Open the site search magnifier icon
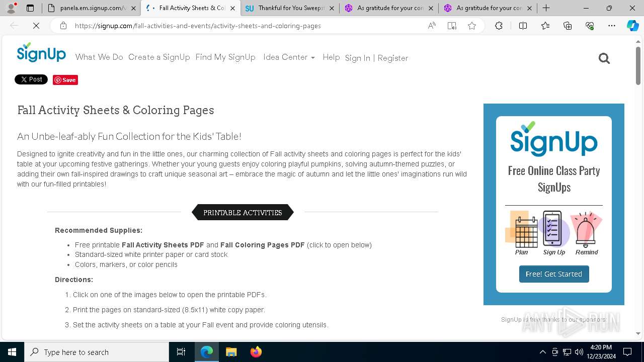The width and height of the screenshot is (644, 362). [x=604, y=59]
